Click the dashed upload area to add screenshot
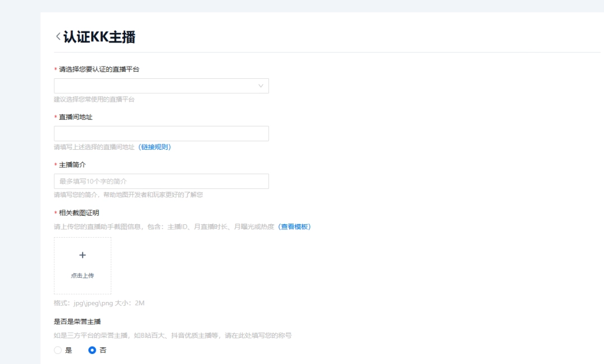 (x=82, y=264)
